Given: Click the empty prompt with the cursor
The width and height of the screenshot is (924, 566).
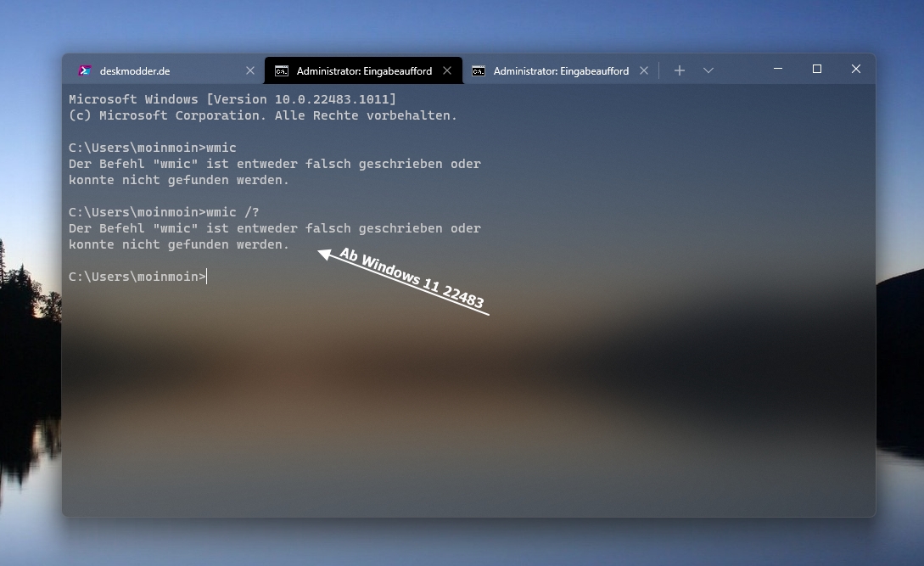Looking at the screenshot, I should (138, 277).
